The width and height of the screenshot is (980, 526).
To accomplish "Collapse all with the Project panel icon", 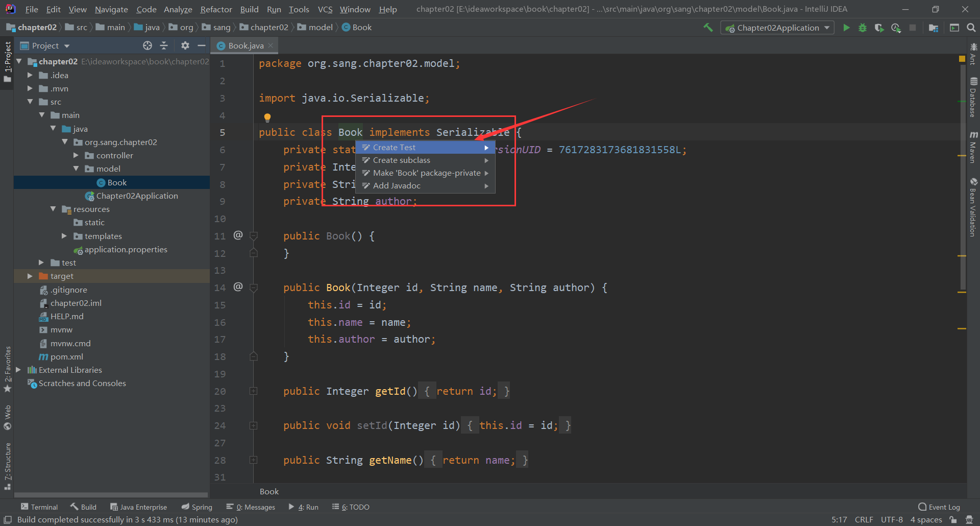I will click(x=164, y=45).
